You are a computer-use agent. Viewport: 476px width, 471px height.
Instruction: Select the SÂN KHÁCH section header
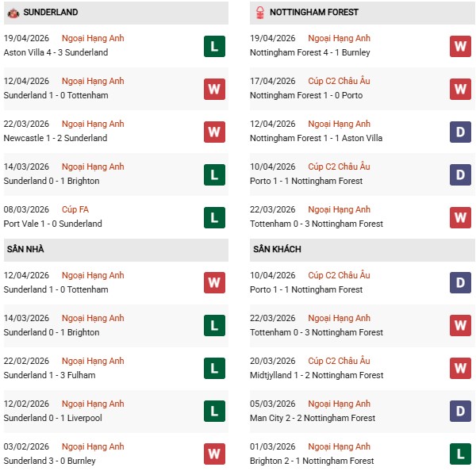pos(277,250)
